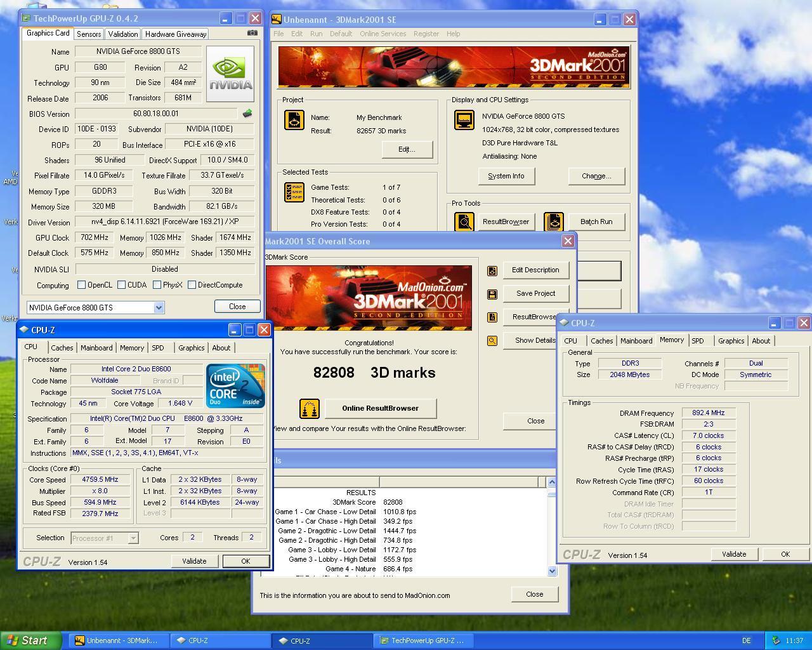
Task: Click the Edit... button in Project section
Action: (x=407, y=149)
